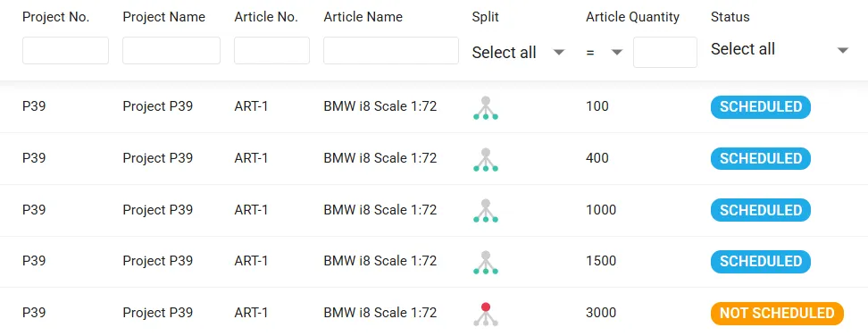Screen dimensions: 868x336
Task: Click BMW i8 Scale 1:72 in the 1500 row
Action: [x=380, y=261]
